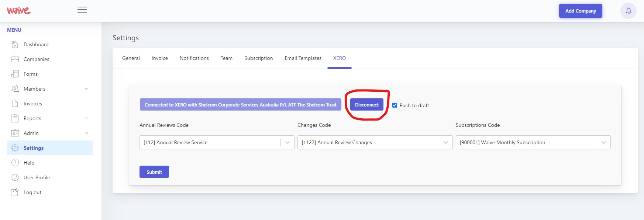Click the Waive logo
The height and width of the screenshot is (220, 644).
click(x=19, y=10)
